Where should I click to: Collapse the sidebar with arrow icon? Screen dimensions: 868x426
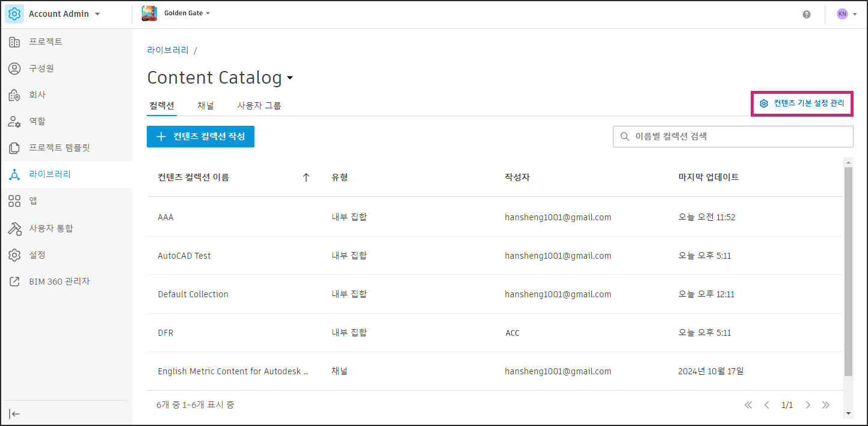click(15, 413)
